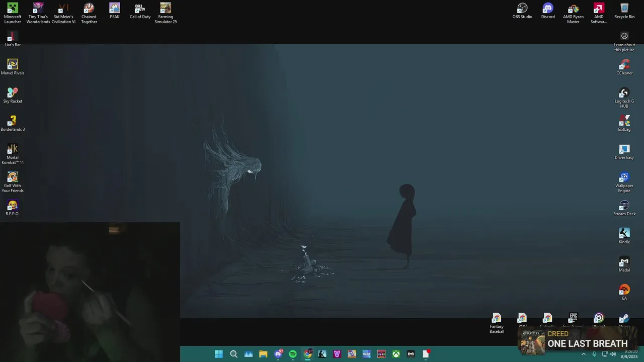The image size is (644, 362).
Task: Select the Wallpaper Engine icon
Action: pos(624,183)
